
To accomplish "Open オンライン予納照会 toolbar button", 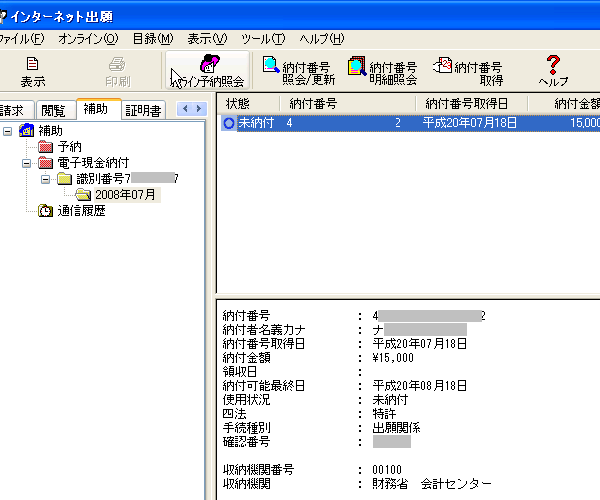I will 207,64.
